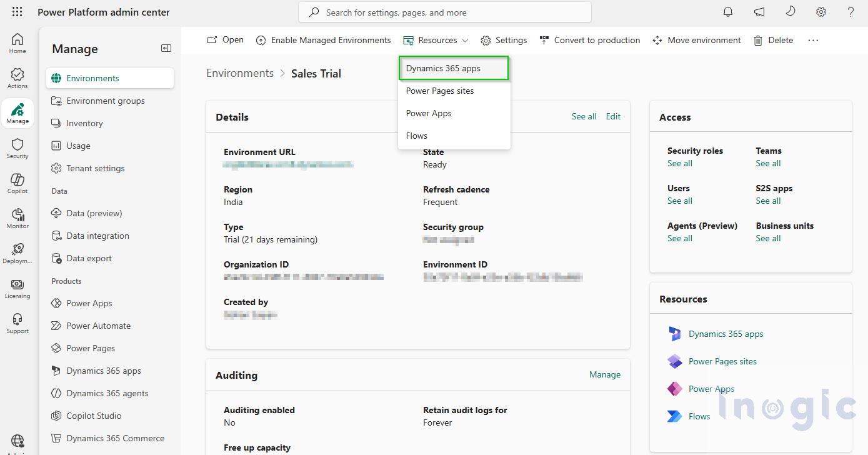Open Data integration in sidebar

[x=110, y=236]
